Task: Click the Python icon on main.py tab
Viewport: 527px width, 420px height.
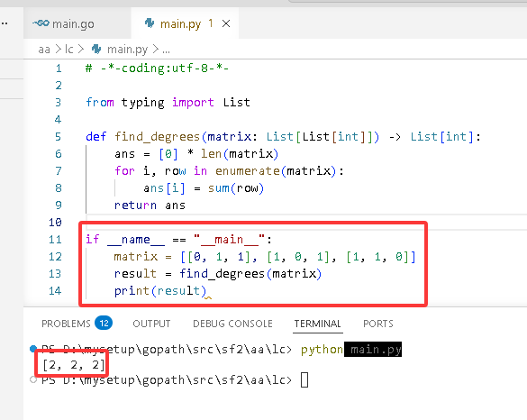Action: point(150,23)
